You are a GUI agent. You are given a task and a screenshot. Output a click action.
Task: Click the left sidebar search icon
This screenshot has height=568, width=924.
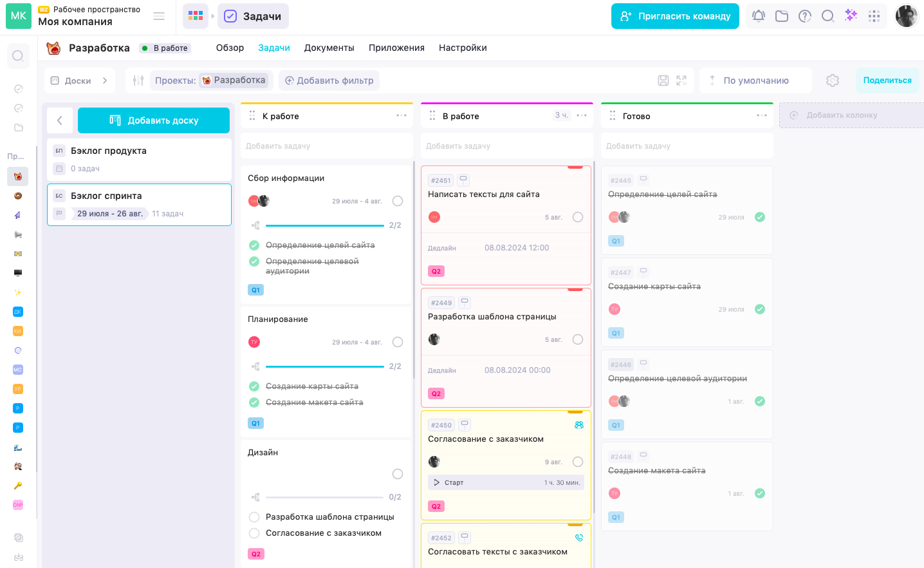click(18, 56)
